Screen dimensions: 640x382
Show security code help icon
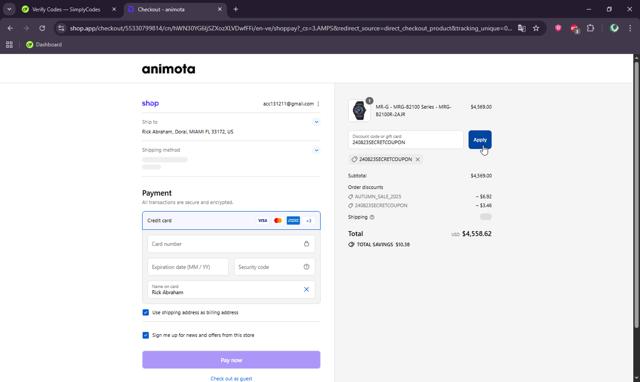tap(306, 267)
